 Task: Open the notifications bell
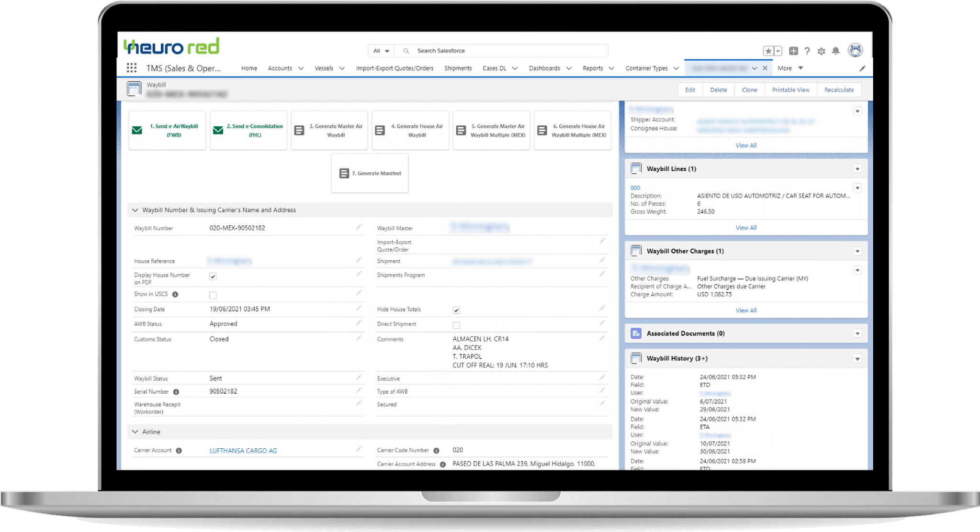click(x=836, y=51)
